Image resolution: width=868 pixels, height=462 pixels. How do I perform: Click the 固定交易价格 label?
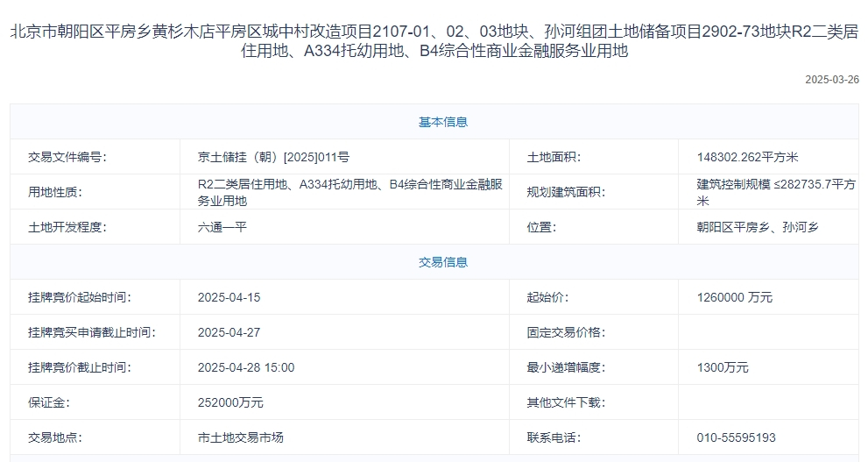(x=566, y=332)
